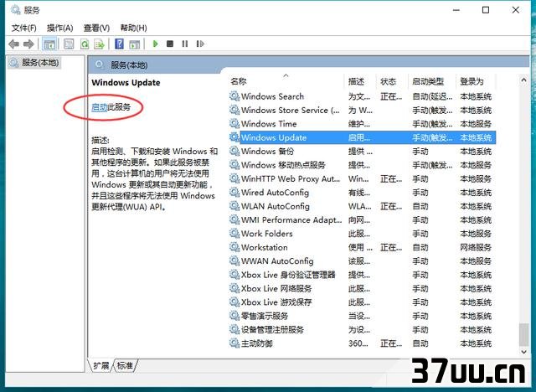Click the vertical scrollbar thumb
Image resolution: width=536 pixels, height=392 pixels.
pos(523,334)
